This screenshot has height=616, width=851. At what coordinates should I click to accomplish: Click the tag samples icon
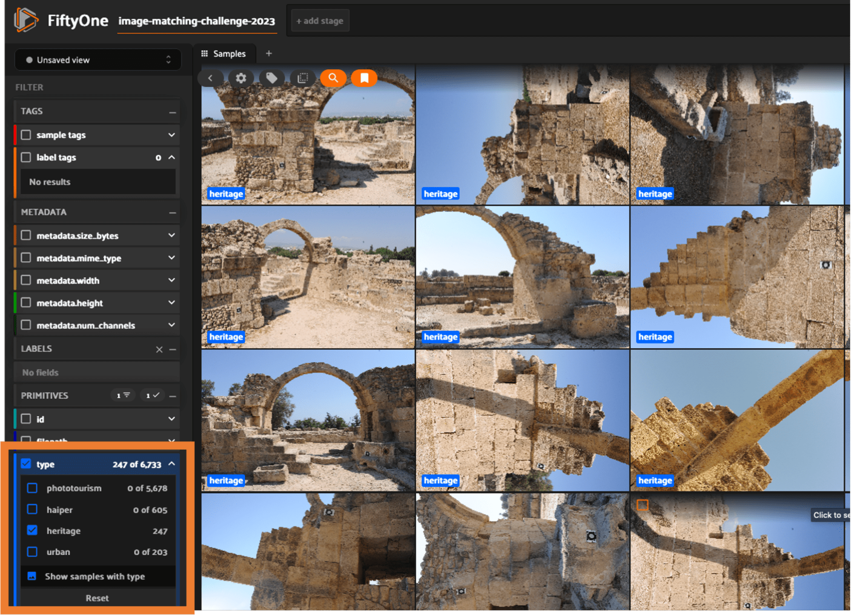272,78
